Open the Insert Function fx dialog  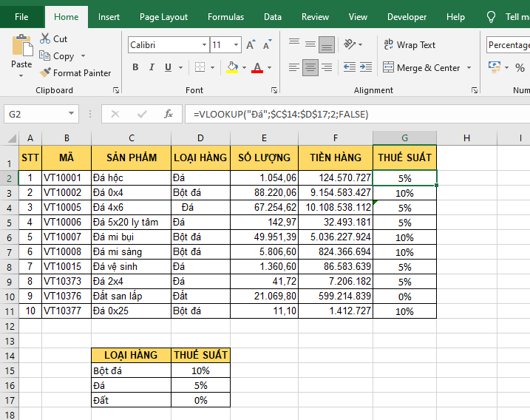coord(169,114)
